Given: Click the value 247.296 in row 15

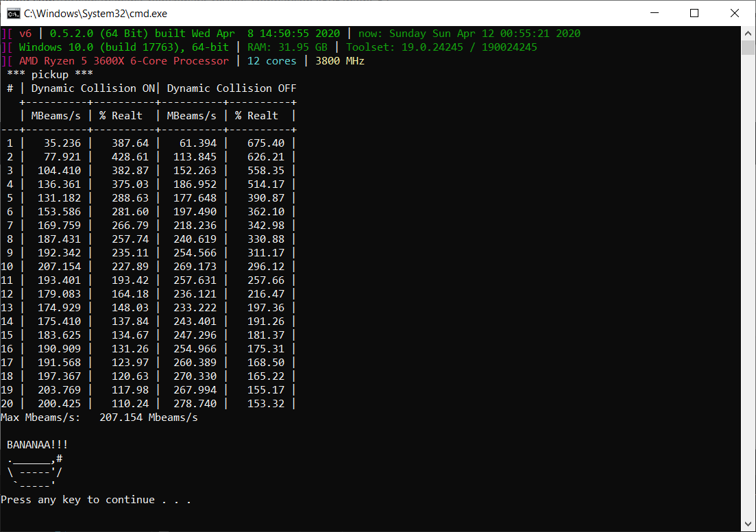Looking at the screenshot, I should pyautogui.click(x=195, y=335).
